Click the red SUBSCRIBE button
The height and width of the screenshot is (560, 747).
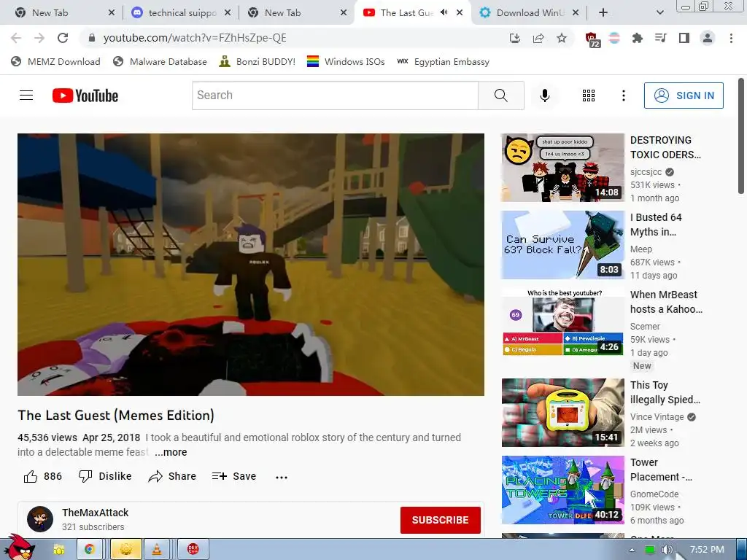click(440, 520)
